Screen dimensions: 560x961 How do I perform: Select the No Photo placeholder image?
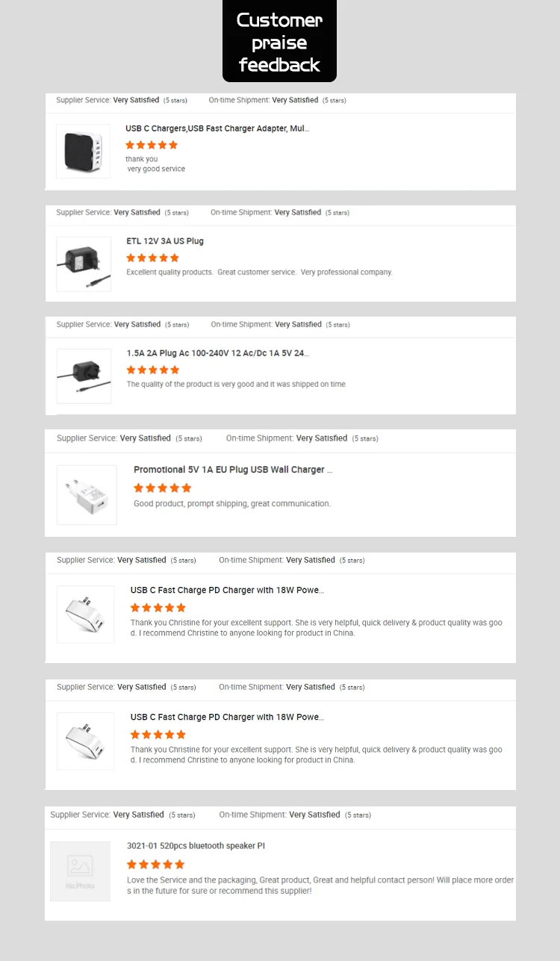point(80,871)
